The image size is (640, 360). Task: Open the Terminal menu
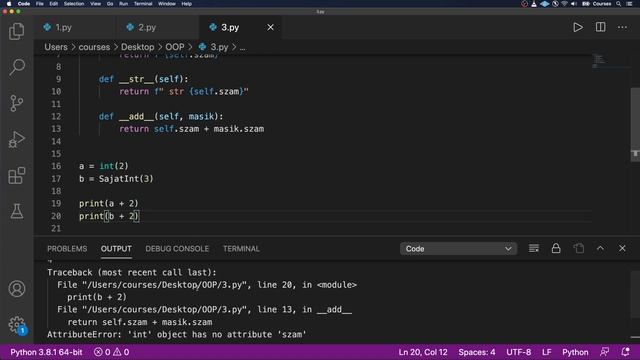click(143, 4)
